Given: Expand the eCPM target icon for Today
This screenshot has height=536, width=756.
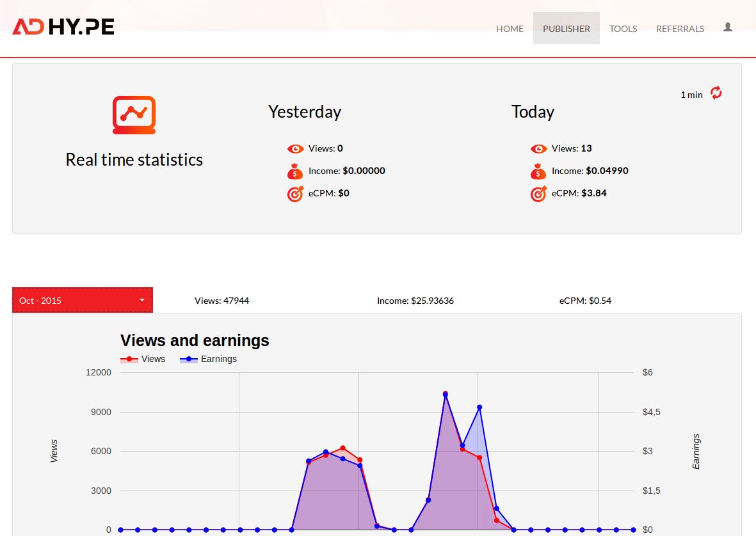Looking at the screenshot, I should (538, 193).
